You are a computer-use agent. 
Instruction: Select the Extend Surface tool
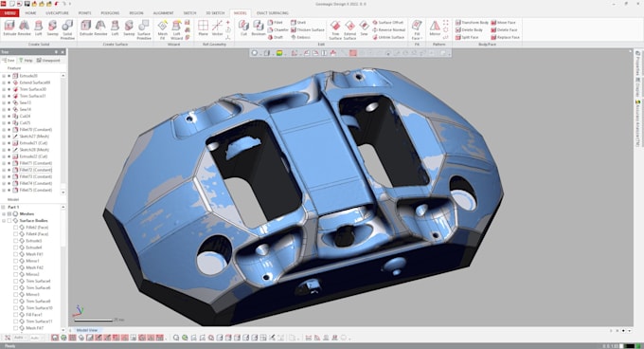349,29
